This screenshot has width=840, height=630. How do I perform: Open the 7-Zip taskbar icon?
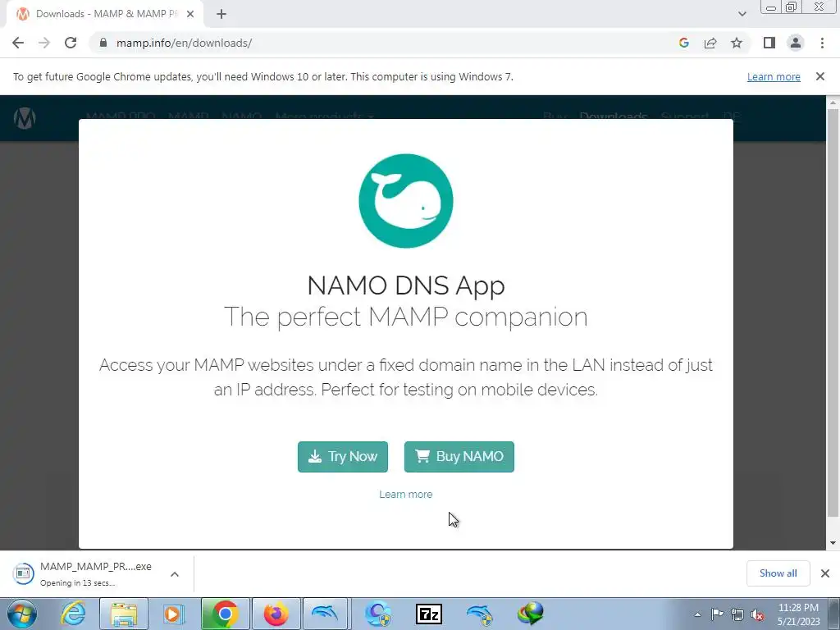coord(428,614)
